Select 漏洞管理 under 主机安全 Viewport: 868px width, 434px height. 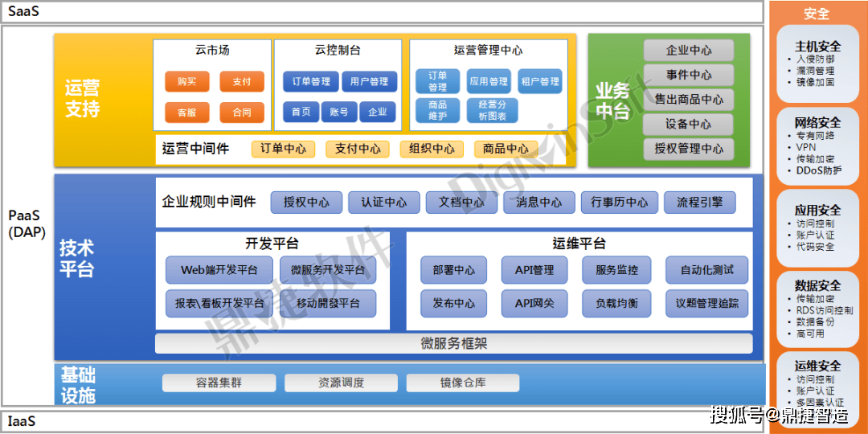pyautogui.click(x=814, y=70)
